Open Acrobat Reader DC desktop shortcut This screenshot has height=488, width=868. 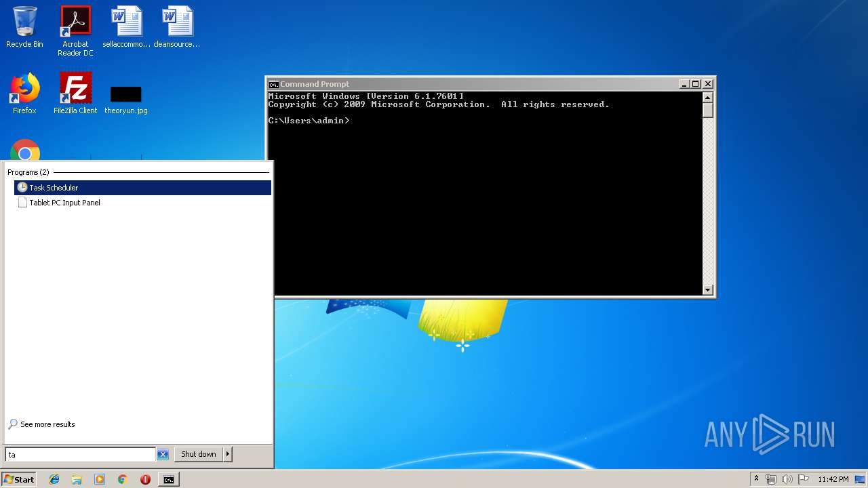(75, 30)
